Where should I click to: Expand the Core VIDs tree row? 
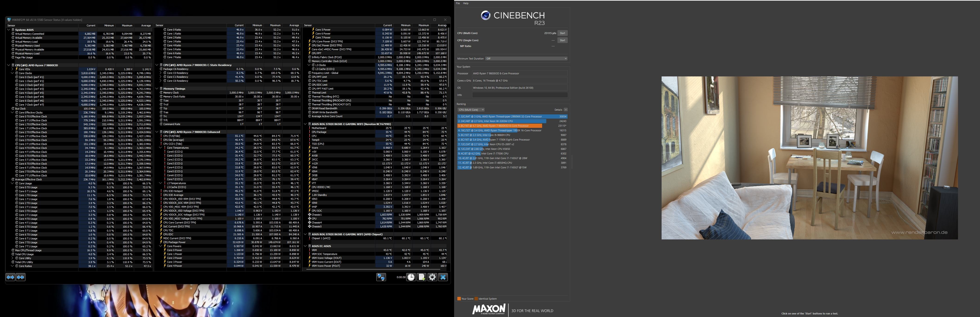[12, 69]
